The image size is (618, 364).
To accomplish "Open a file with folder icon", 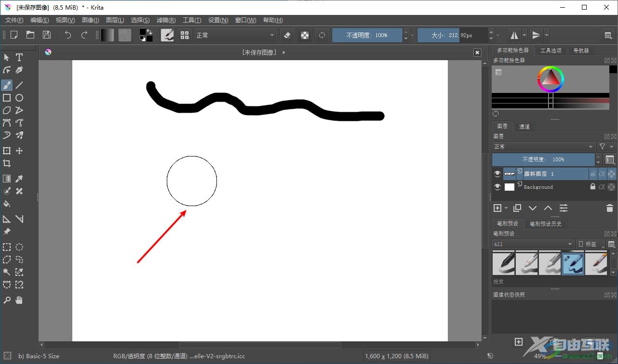I will coord(30,35).
